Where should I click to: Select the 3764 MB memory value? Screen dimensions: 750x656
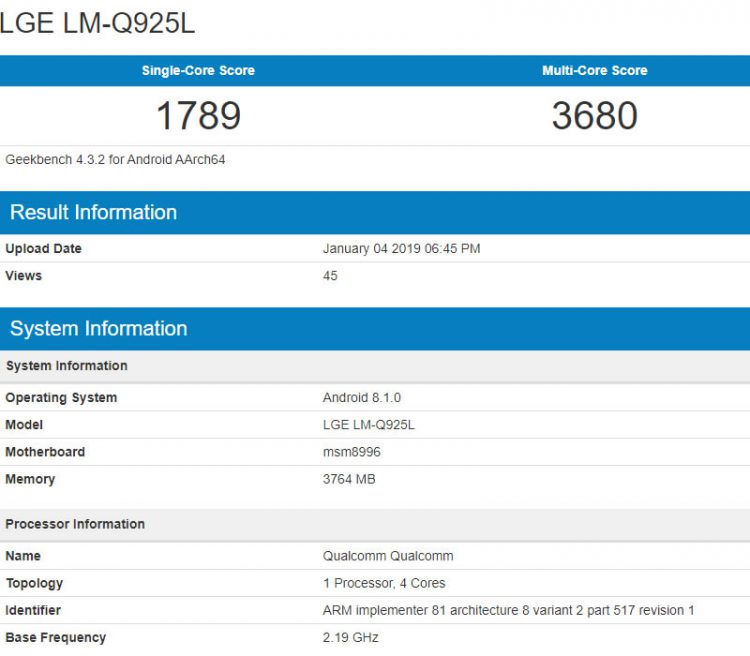pos(349,479)
